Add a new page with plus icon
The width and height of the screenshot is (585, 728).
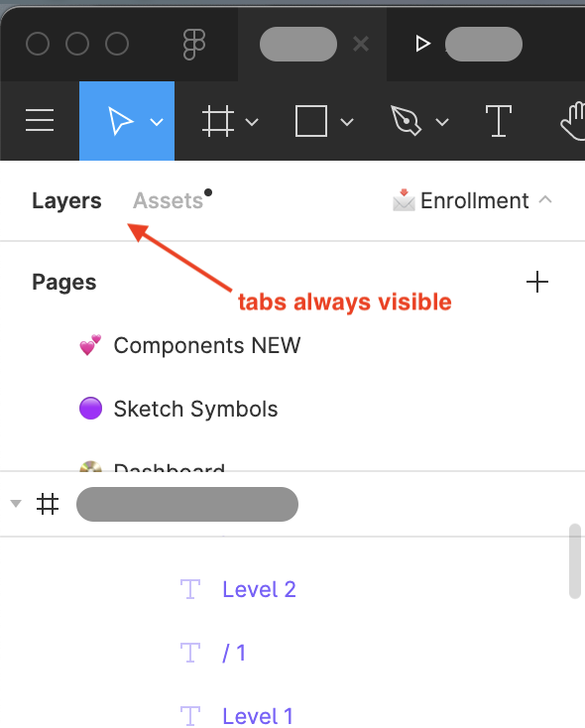537,282
